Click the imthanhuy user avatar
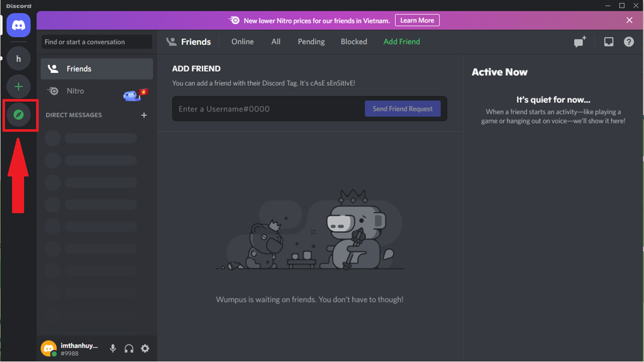This screenshot has height=362, width=644. click(48, 348)
